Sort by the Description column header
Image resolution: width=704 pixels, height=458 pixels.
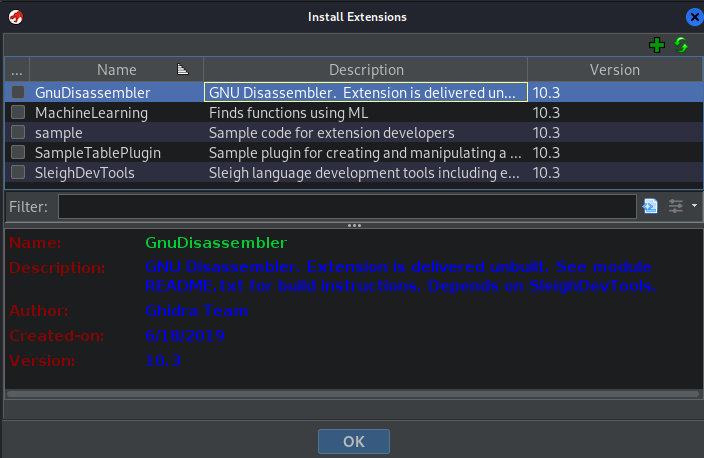pos(366,70)
